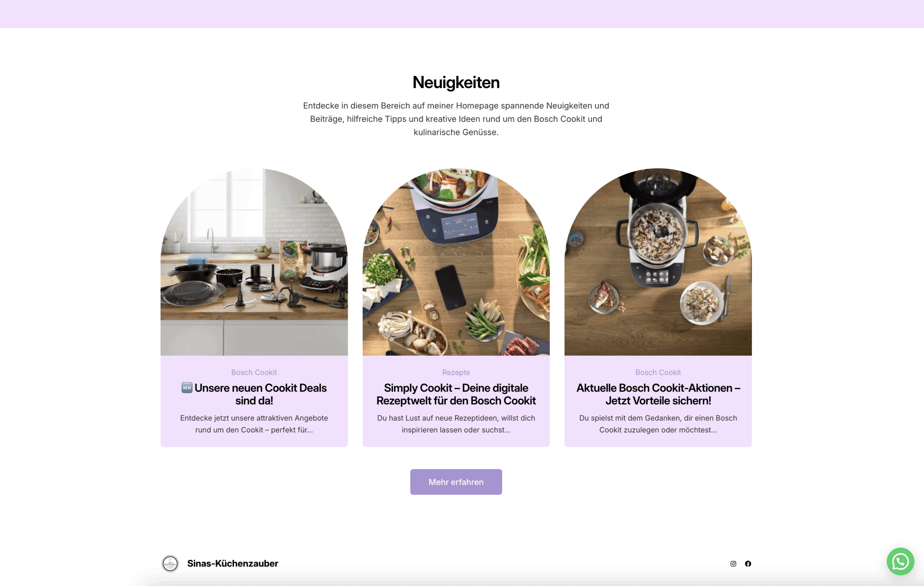
Task: Open the Cookit with smartphone and vegetables image
Action: pos(456,262)
